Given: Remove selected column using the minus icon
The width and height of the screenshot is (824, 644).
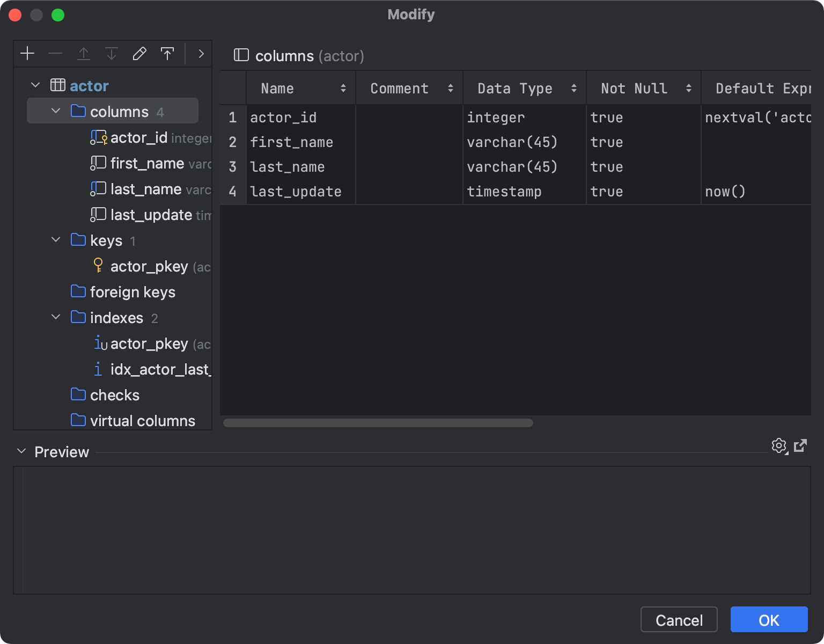Looking at the screenshot, I should 55,54.
